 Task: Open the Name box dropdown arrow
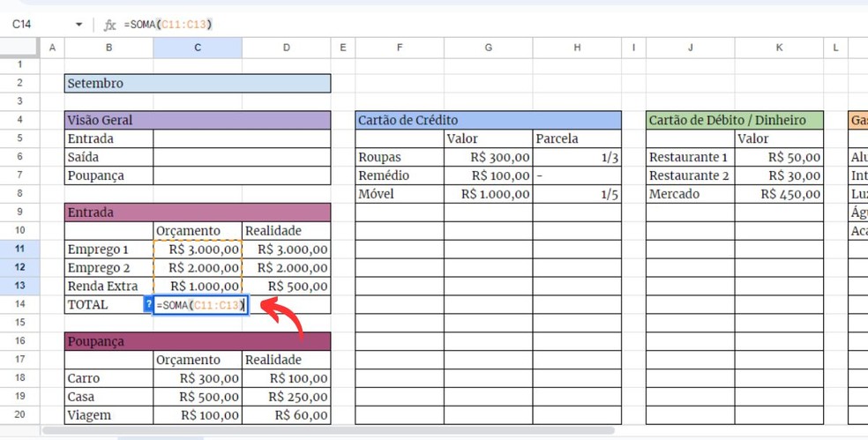[79, 25]
